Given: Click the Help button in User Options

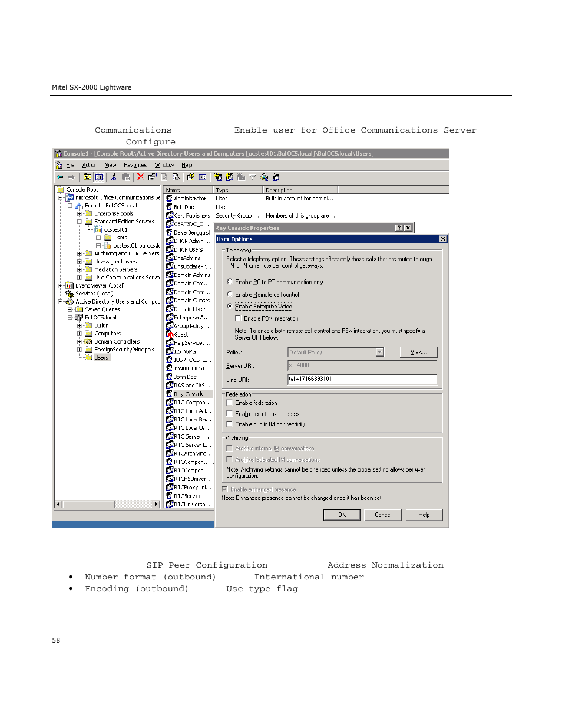Looking at the screenshot, I should coord(424,515).
